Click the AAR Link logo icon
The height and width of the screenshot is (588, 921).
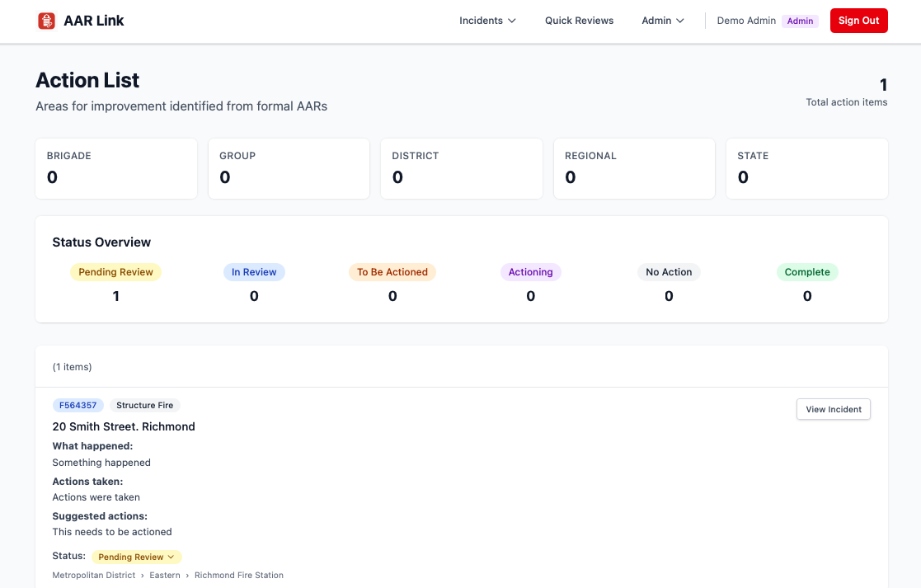(45, 20)
